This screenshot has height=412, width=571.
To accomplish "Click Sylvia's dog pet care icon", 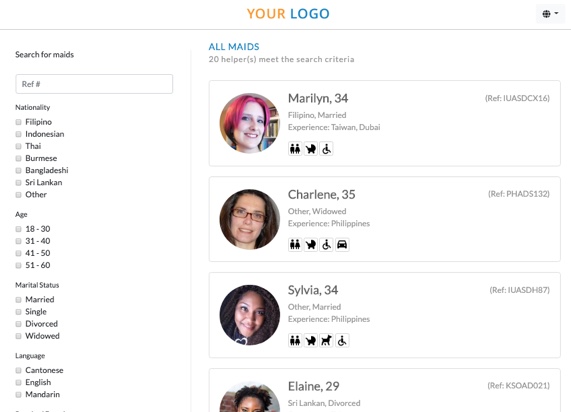I will tap(326, 341).
